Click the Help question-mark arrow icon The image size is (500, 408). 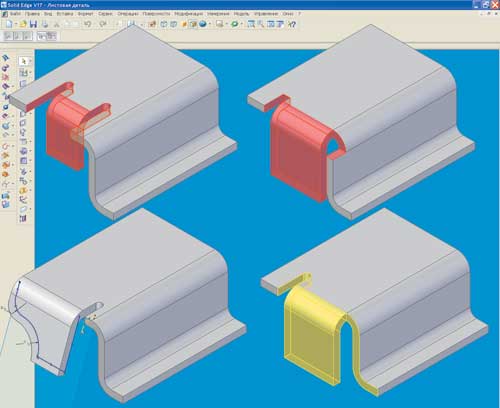292,24
